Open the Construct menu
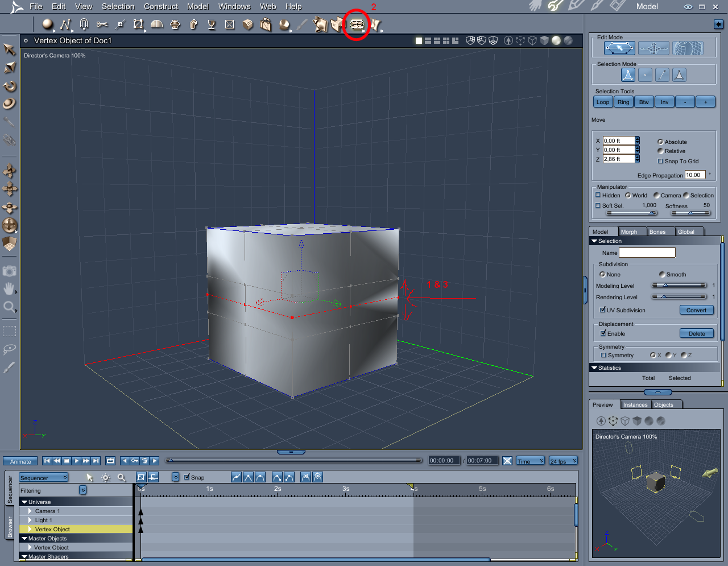This screenshot has height=566, width=728. (x=160, y=6)
